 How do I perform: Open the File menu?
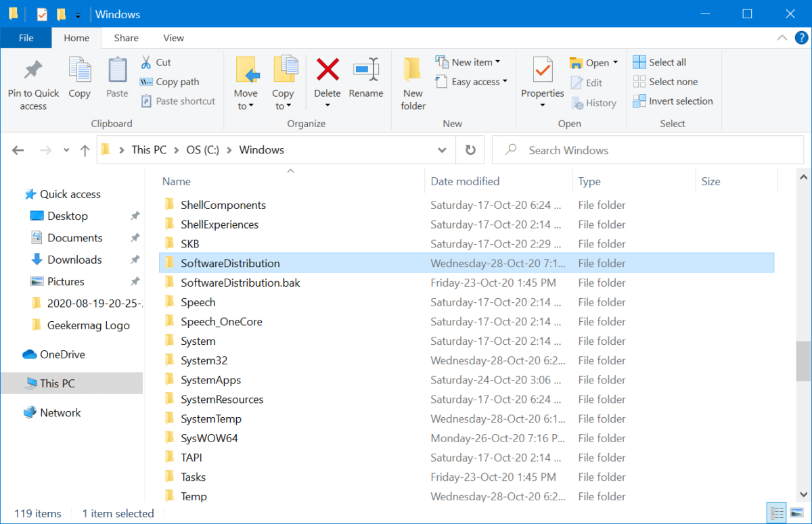pyautogui.click(x=26, y=38)
